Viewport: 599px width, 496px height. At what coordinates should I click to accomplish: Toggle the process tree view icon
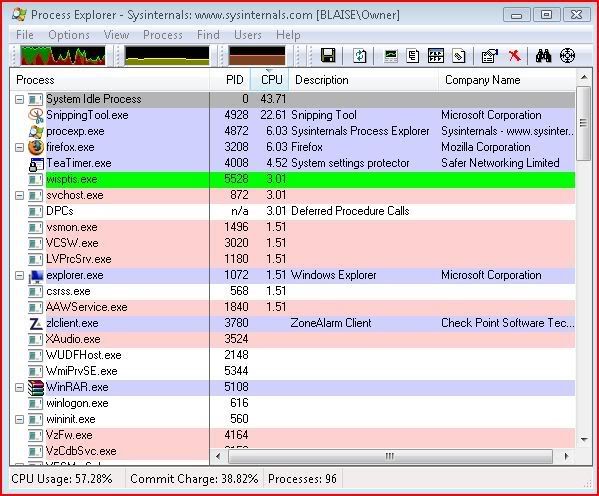tap(413, 56)
